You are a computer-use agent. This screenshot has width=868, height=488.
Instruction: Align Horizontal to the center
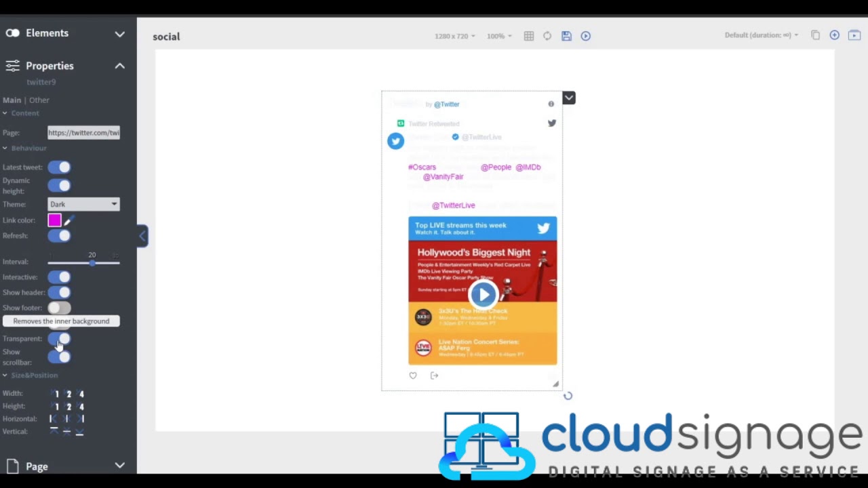[66, 419]
